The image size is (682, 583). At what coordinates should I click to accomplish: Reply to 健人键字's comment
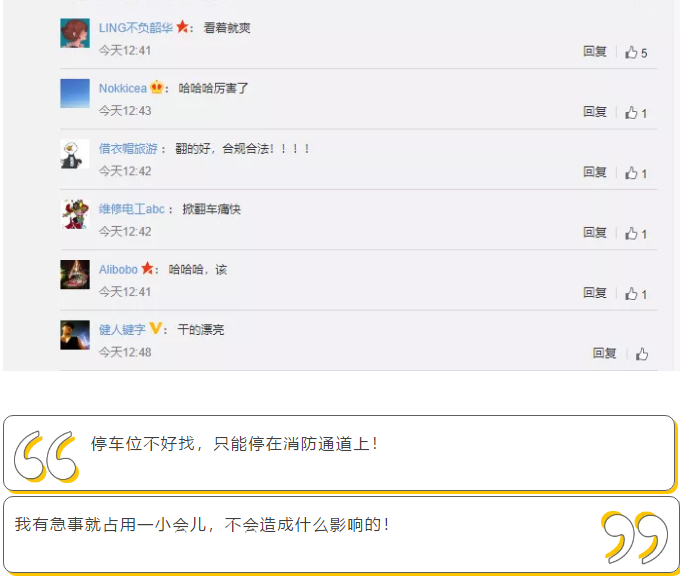coord(604,353)
